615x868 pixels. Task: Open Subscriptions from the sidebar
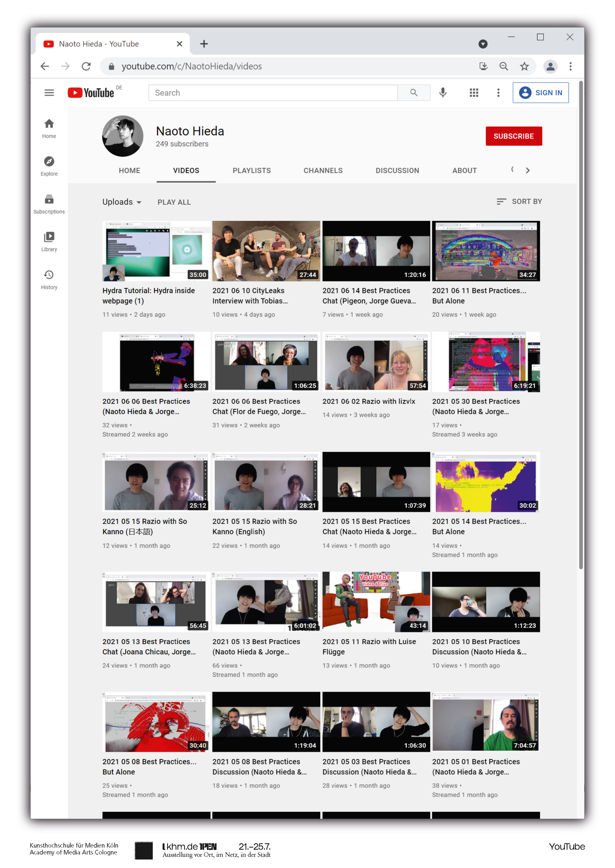[x=49, y=204]
